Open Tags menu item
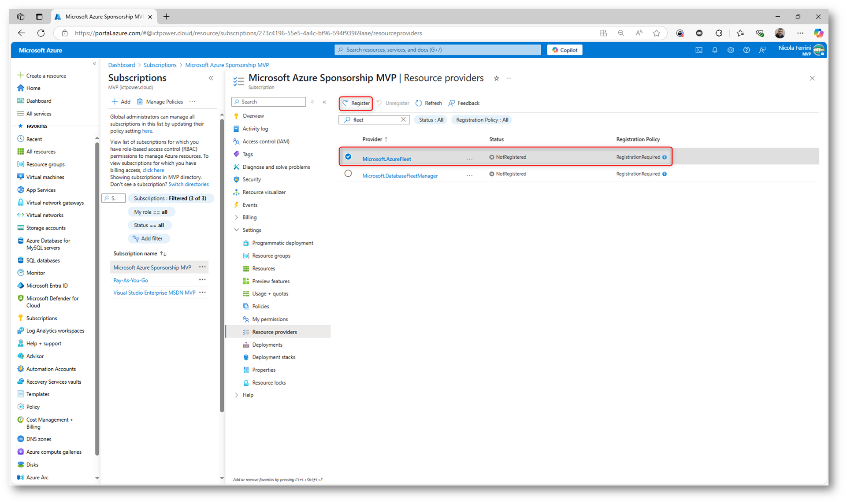The width and height of the screenshot is (847, 504). pyautogui.click(x=247, y=155)
